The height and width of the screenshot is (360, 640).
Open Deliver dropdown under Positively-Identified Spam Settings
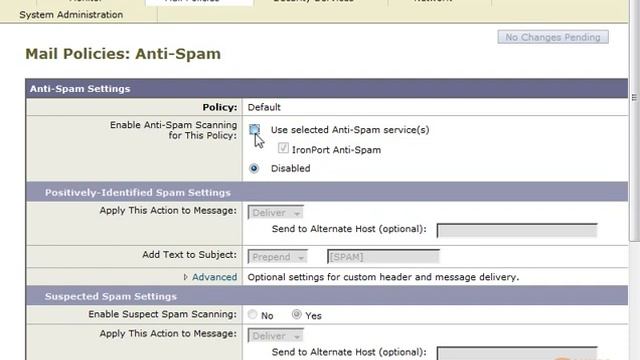click(276, 213)
